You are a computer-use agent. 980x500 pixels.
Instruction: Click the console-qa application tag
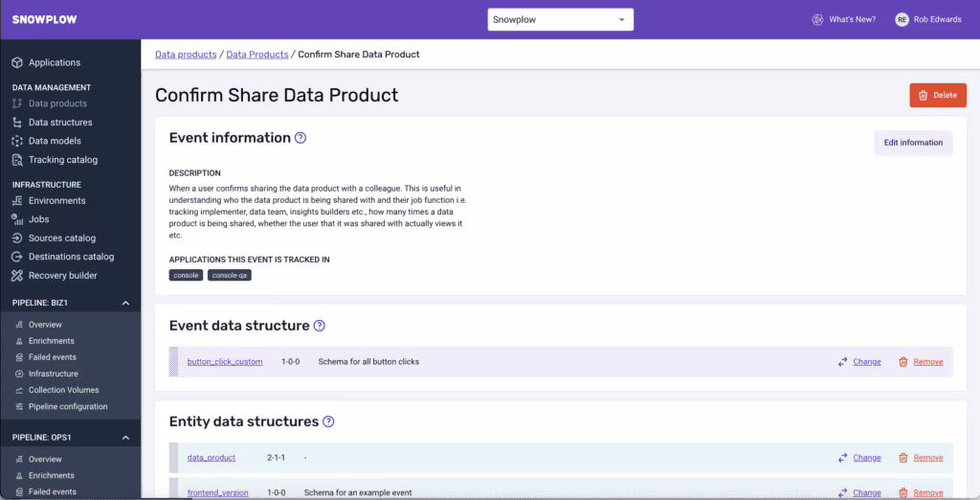(230, 275)
